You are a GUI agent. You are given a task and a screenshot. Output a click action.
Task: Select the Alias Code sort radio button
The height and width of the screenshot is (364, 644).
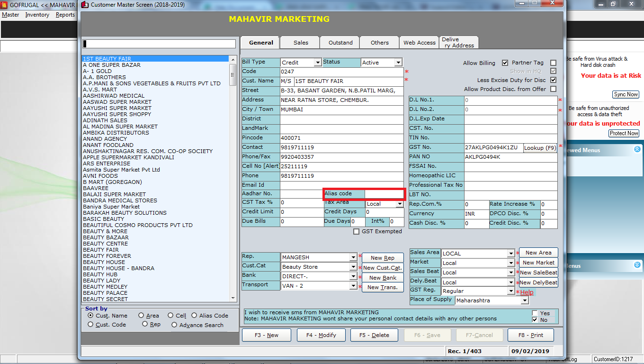tap(194, 316)
